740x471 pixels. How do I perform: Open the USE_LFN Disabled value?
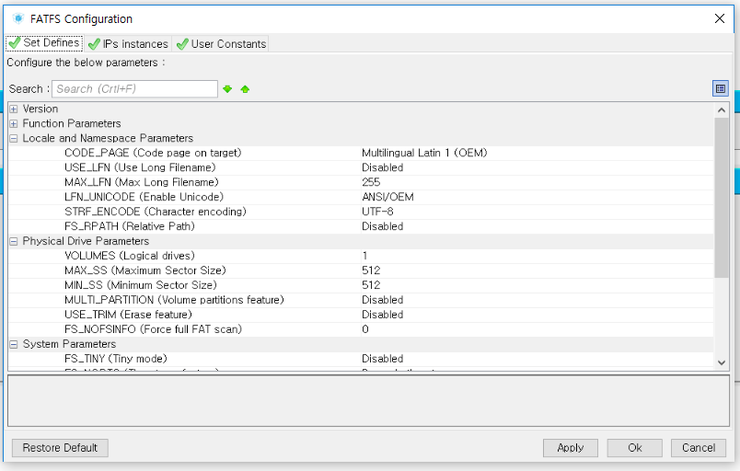(x=382, y=168)
